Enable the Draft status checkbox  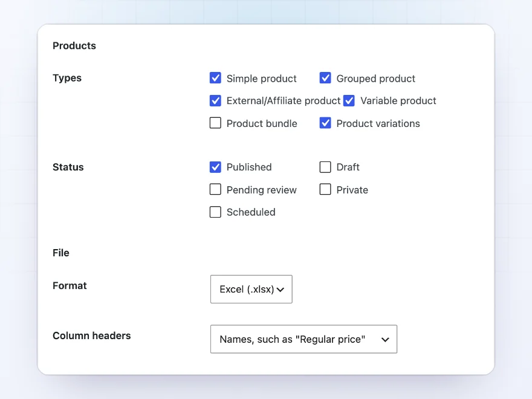[325, 167]
